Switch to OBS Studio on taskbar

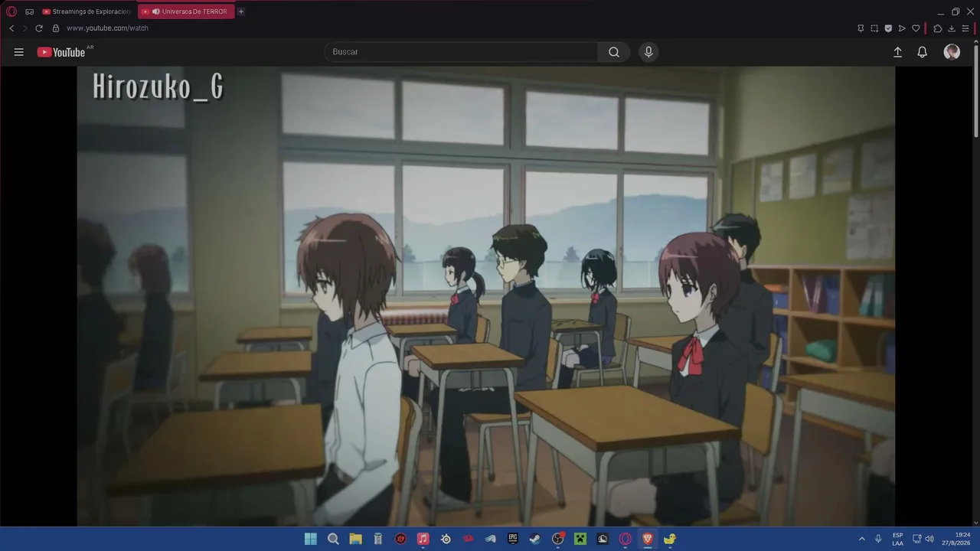pyautogui.click(x=558, y=539)
